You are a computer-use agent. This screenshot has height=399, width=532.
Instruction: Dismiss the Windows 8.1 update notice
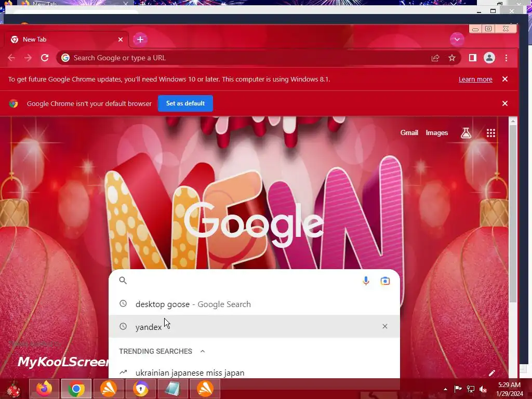coord(505,79)
